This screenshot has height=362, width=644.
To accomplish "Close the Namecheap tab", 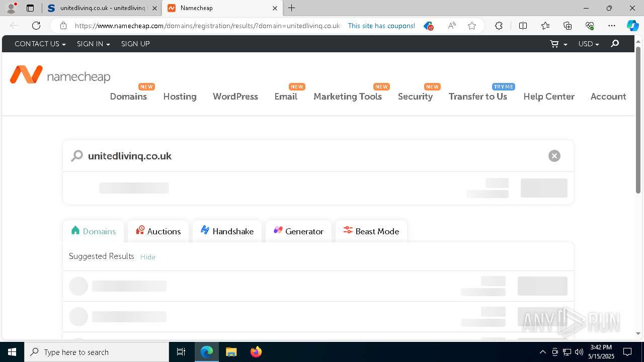I will 275,8.
